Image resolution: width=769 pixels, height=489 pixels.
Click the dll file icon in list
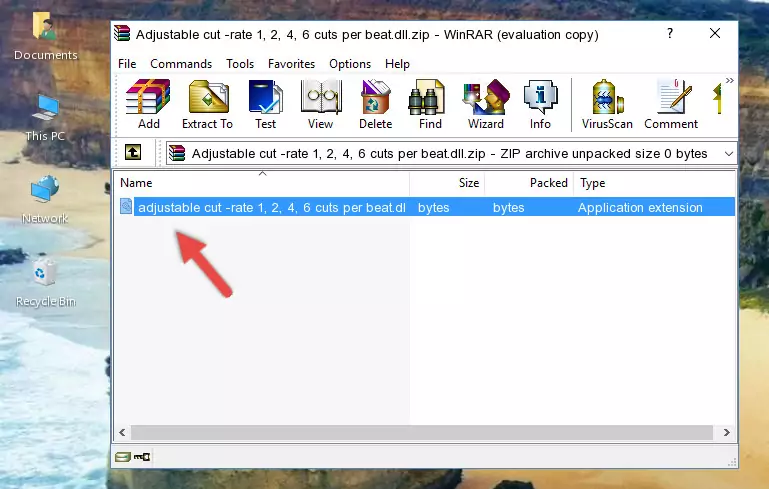click(x=126, y=206)
